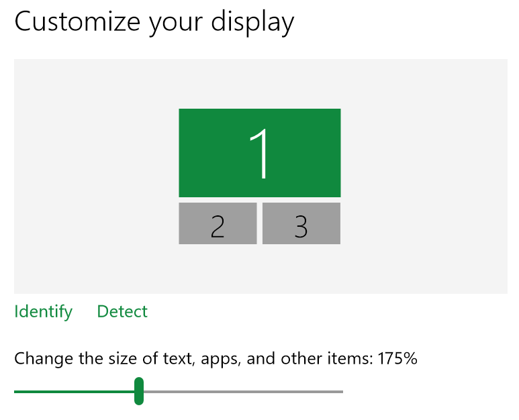
Task: Click empty arrangement area above display 1
Action: coord(259,83)
